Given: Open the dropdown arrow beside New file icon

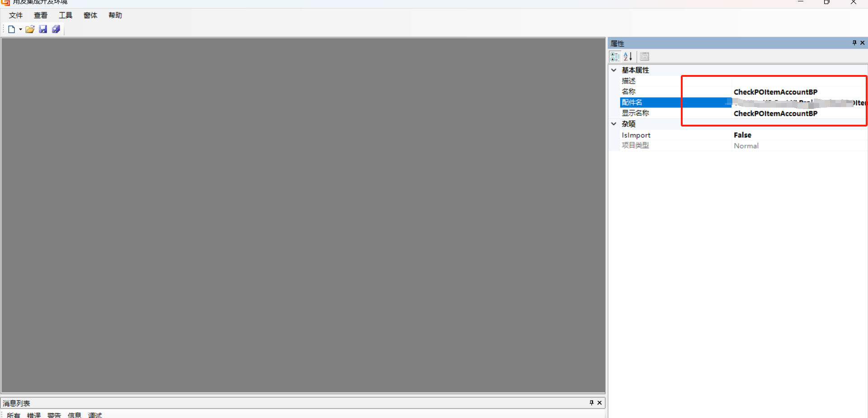Looking at the screenshot, I should [20, 29].
